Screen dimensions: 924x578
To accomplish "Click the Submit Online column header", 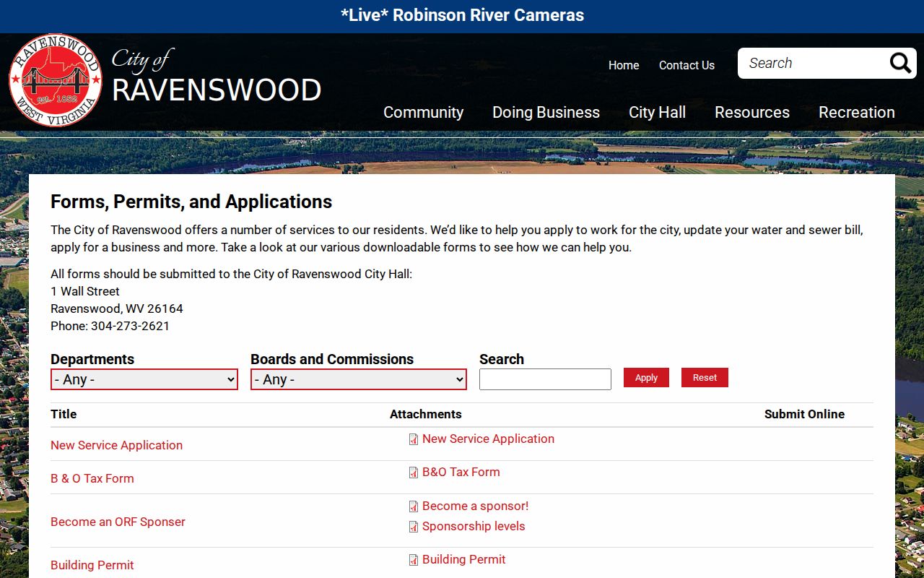I will (804, 414).
